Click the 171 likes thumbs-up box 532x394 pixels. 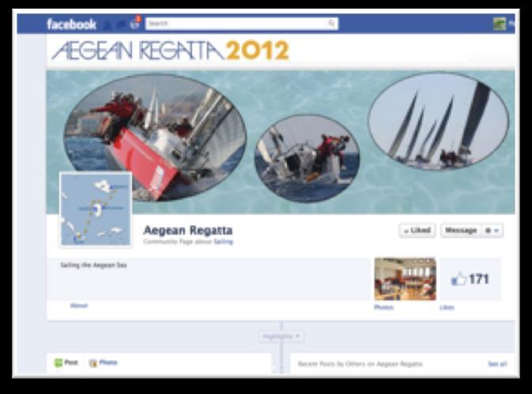click(x=470, y=279)
